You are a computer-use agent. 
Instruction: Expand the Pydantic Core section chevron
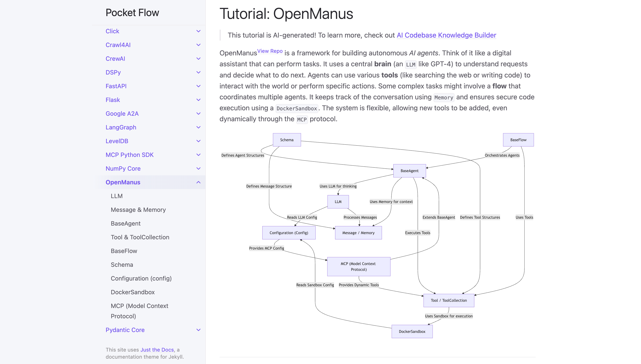click(x=198, y=330)
